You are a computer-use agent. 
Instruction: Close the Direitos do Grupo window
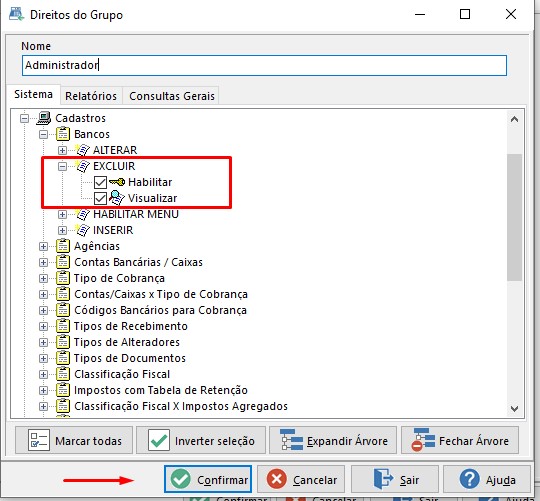point(511,14)
